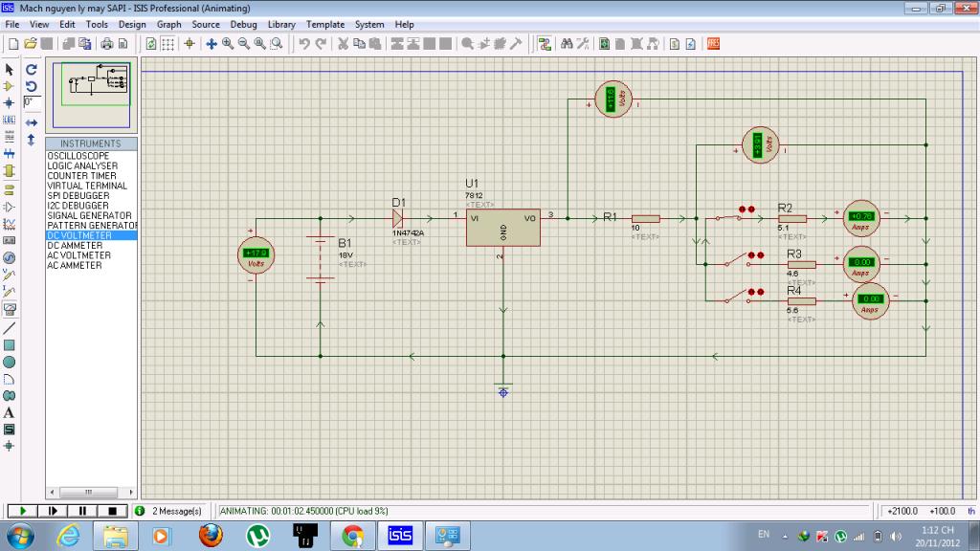Click the Zoom Out magnifier icon
The width and height of the screenshot is (980, 551).
click(x=244, y=44)
